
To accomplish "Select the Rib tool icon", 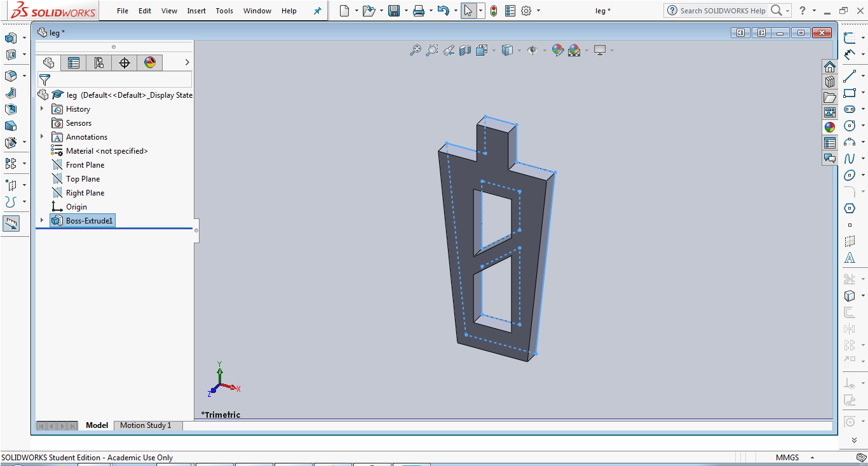I will (x=11, y=93).
